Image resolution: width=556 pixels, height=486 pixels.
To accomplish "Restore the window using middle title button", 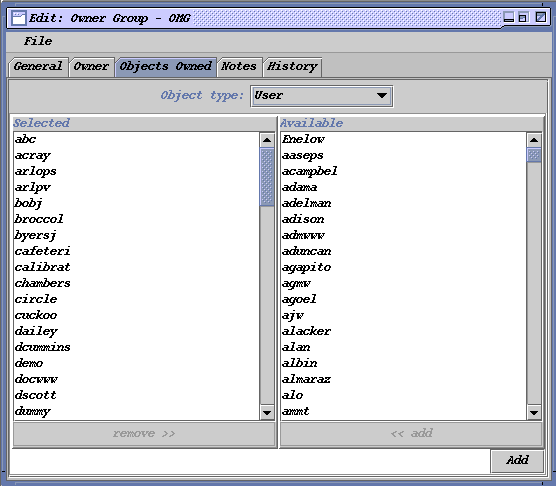I will pos(523,17).
